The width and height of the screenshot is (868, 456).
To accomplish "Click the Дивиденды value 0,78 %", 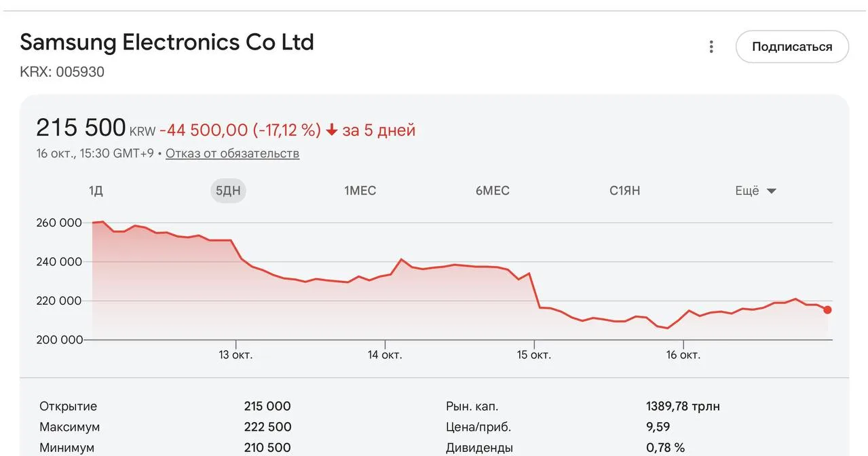I will pyautogui.click(x=665, y=448).
